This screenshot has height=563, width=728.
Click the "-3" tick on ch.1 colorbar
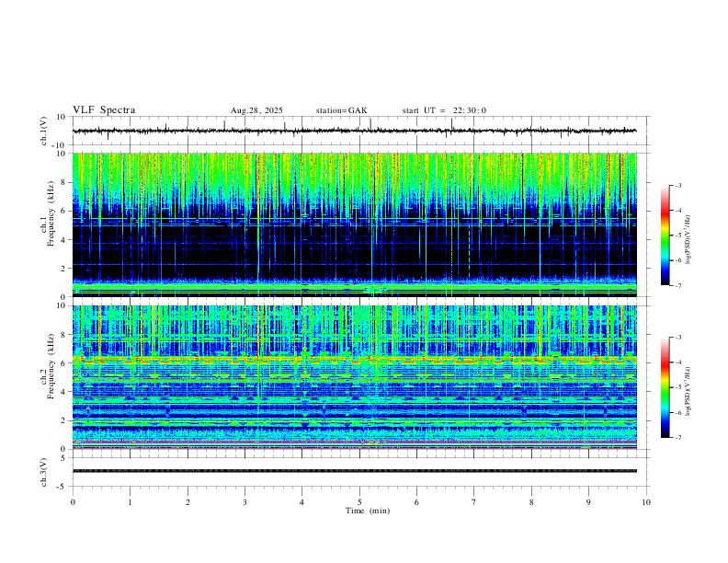coord(677,185)
